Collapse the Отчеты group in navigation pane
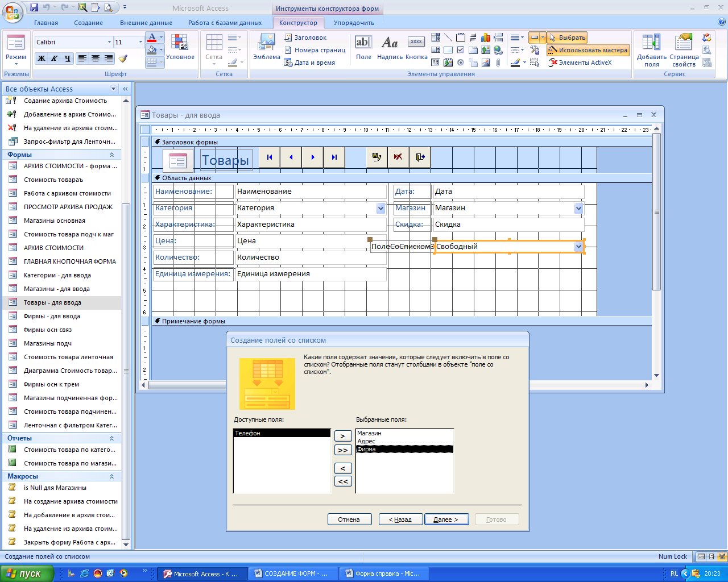Image resolution: width=728 pixels, height=582 pixels. coord(111,438)
